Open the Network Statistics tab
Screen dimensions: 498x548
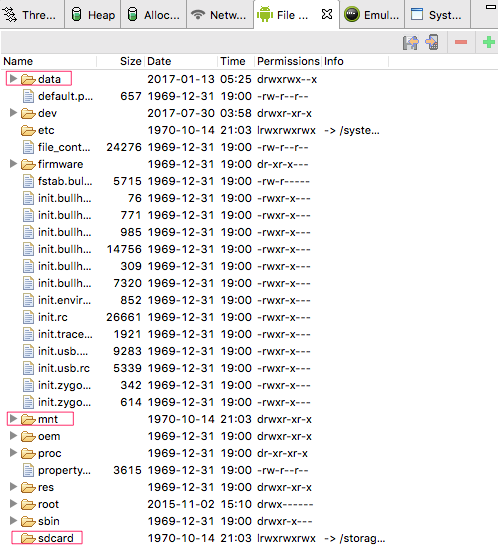[220, 15]
